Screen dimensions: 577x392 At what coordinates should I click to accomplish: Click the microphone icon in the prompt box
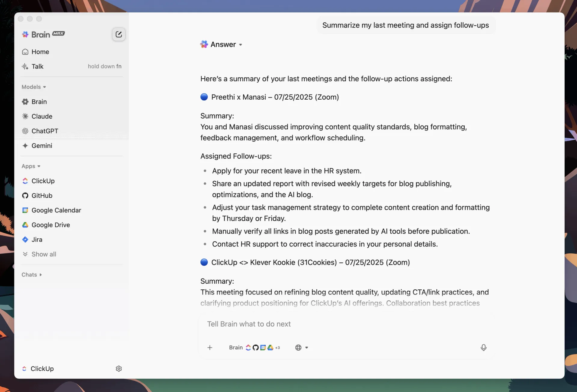[484, 348]
